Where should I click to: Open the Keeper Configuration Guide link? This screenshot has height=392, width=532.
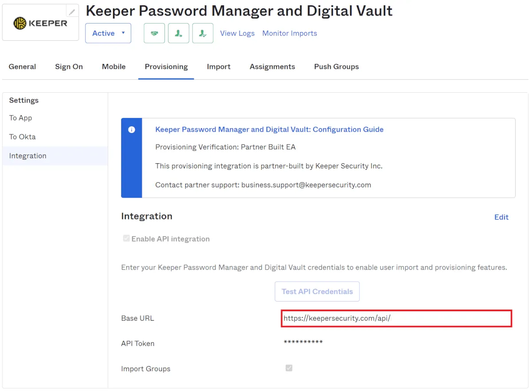pos(269,129)
